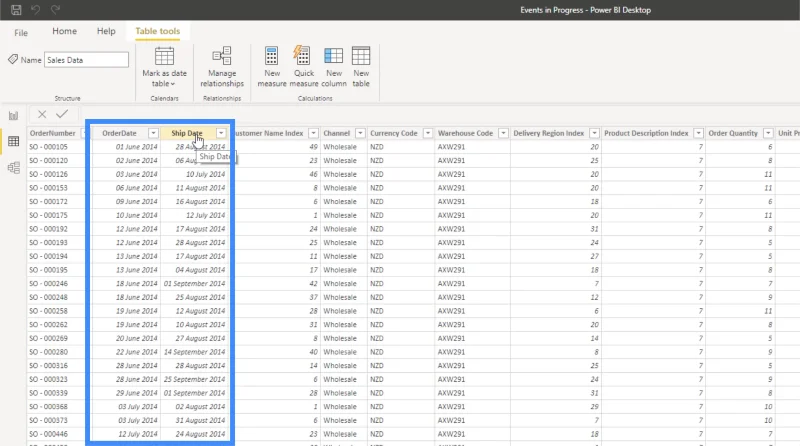The width and height of the screenshot is (800, 446).
Task: Click ship date 14 September 2014
Action: [194, 352]
